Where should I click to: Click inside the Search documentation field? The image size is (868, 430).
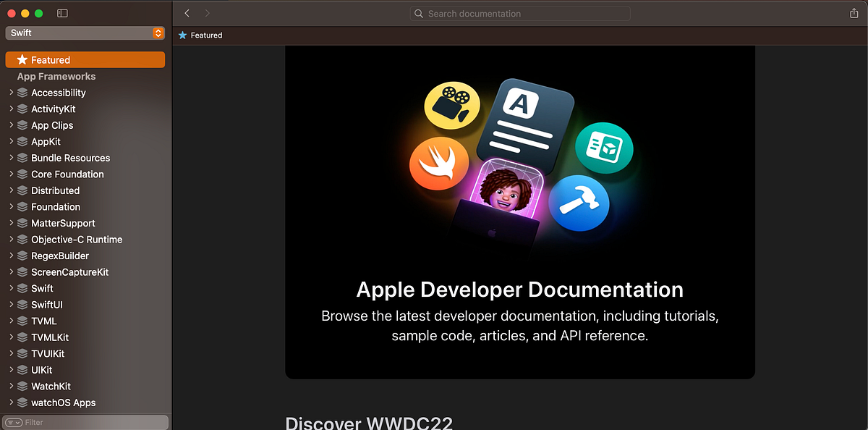click(x=519, y=13)
